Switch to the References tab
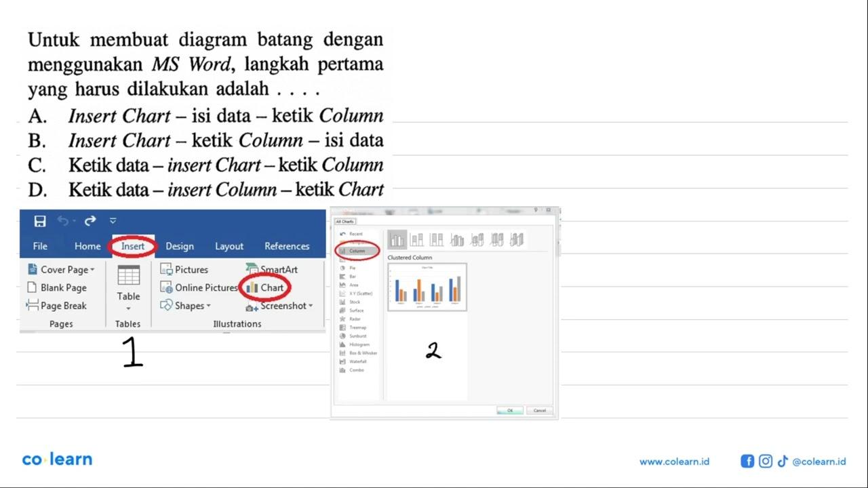Screen dimensions: 868x488 click(287, 246)
